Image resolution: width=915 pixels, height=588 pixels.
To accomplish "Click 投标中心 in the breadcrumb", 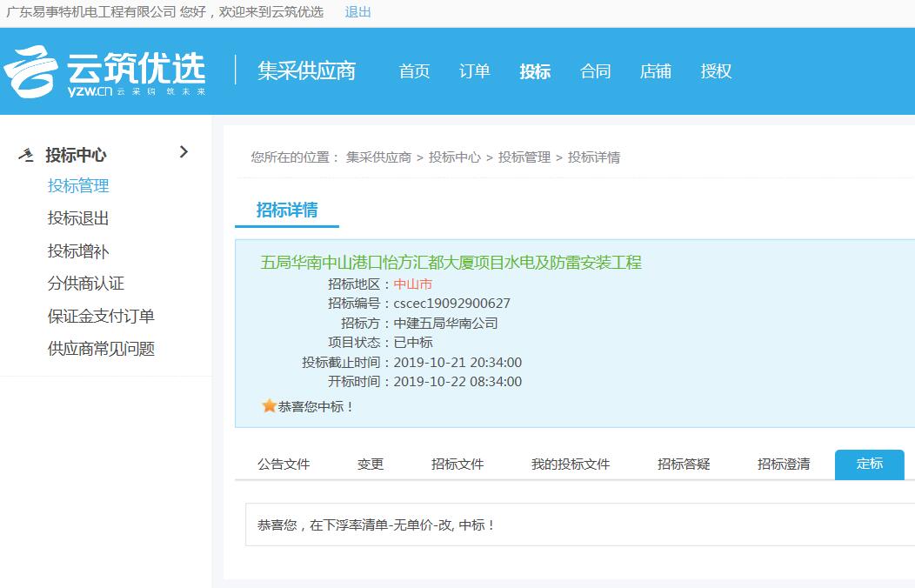I will point(454,157).
